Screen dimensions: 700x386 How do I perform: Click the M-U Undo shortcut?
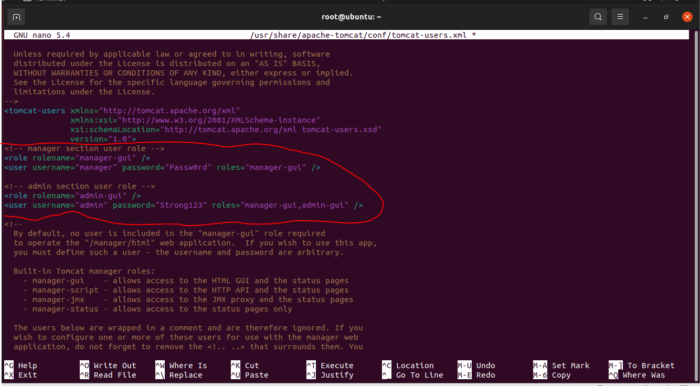pyautogui.click(x=477, y=365)
